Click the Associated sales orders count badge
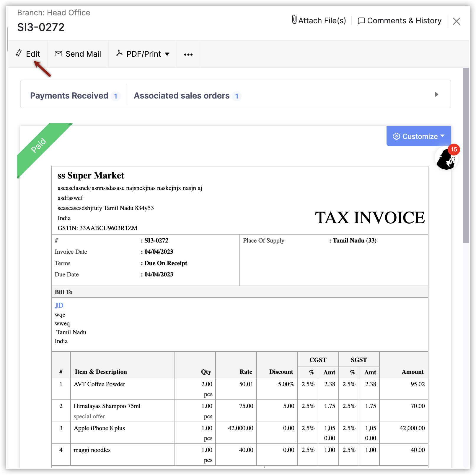Image resolution: width=476 pixels, height=475 pixels. click(237, 96)
